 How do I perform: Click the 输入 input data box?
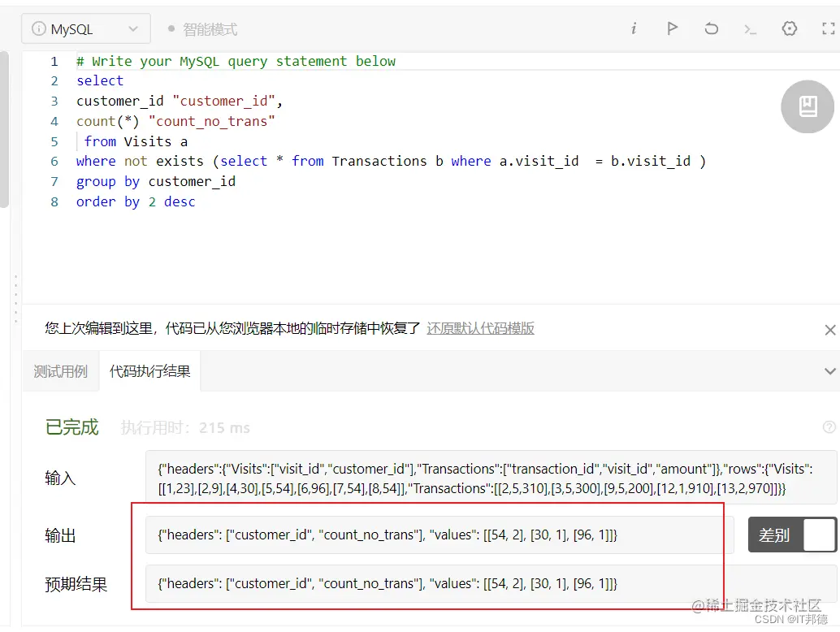491,478
